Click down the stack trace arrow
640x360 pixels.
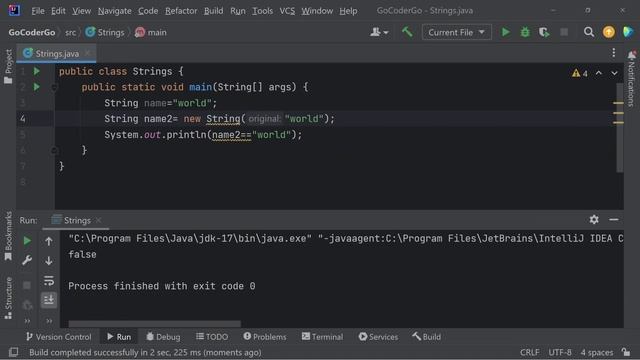tap(49, 261)
